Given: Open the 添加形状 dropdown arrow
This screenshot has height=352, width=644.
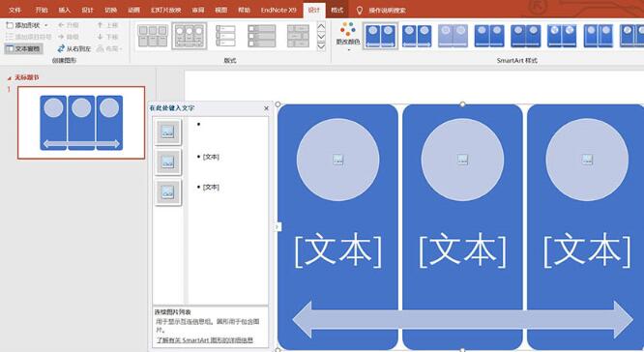Looking at the screenshot, I should click(x=45, y=25).
